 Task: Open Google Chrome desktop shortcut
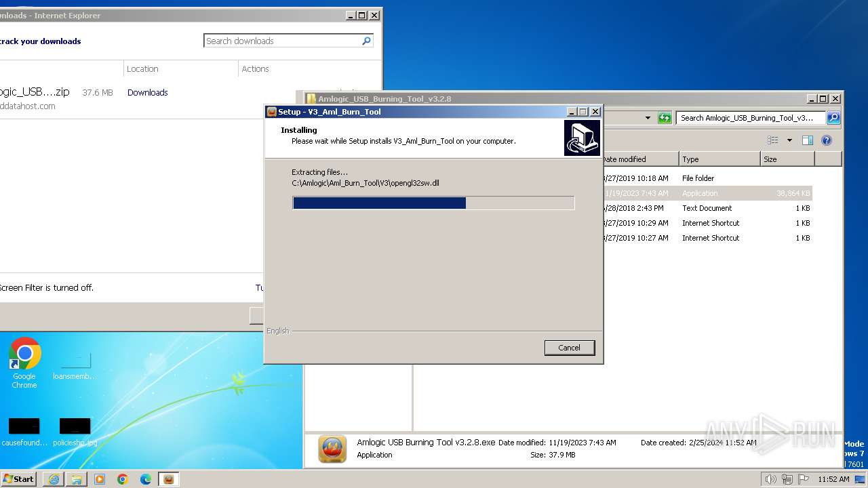coord(24,363)
